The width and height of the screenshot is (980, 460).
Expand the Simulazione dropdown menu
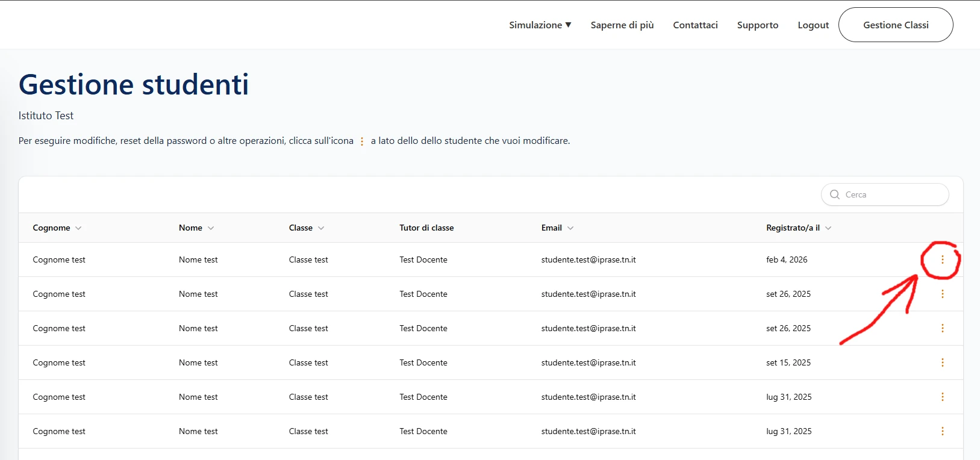pyautogui.click(x=540, y=25)
